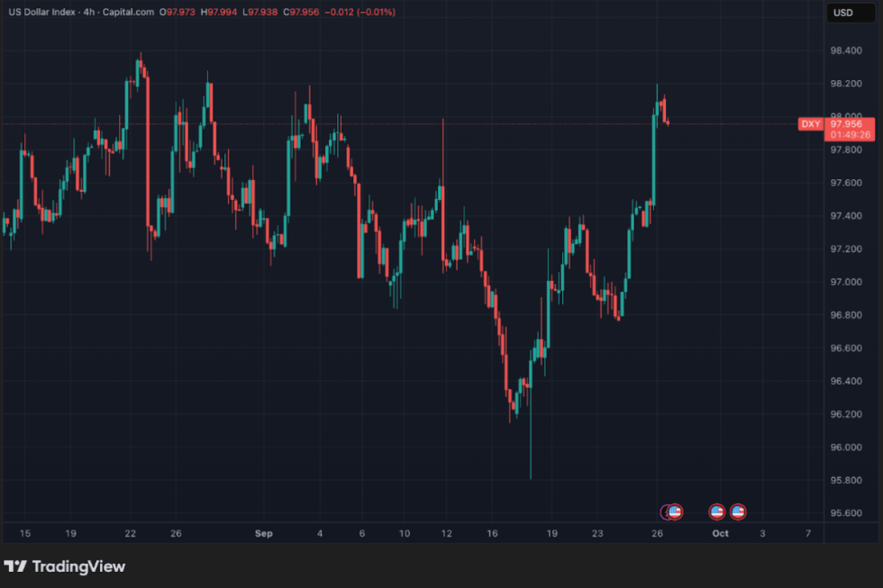
Task: Click the purple event marker behind the flag icon
Action: [x=664, y=511]
